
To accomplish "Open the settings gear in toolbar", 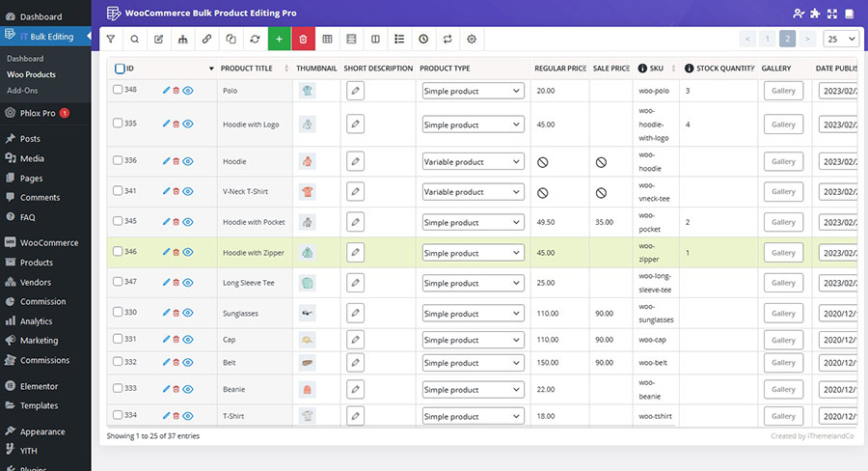I will [472, 40].
